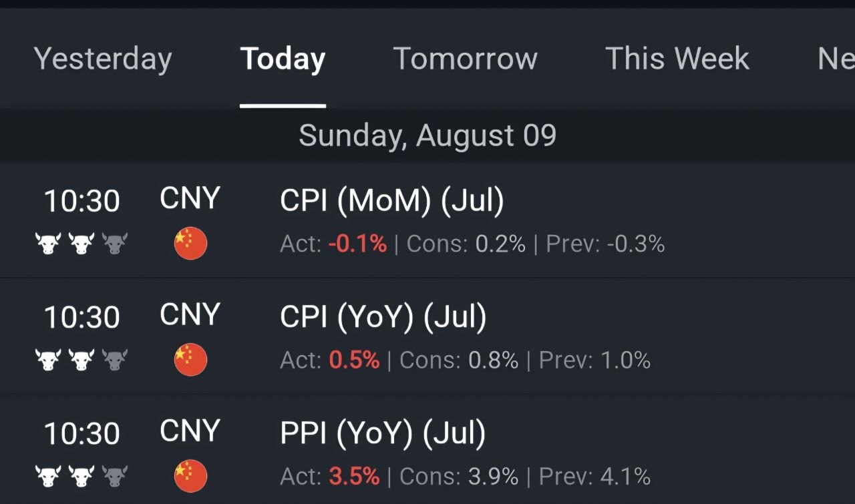Click grey bull icon in CPI (MoM) row
Image resolution: width=855 pixels, height=504 pixels.
click(x=115, y=244)
